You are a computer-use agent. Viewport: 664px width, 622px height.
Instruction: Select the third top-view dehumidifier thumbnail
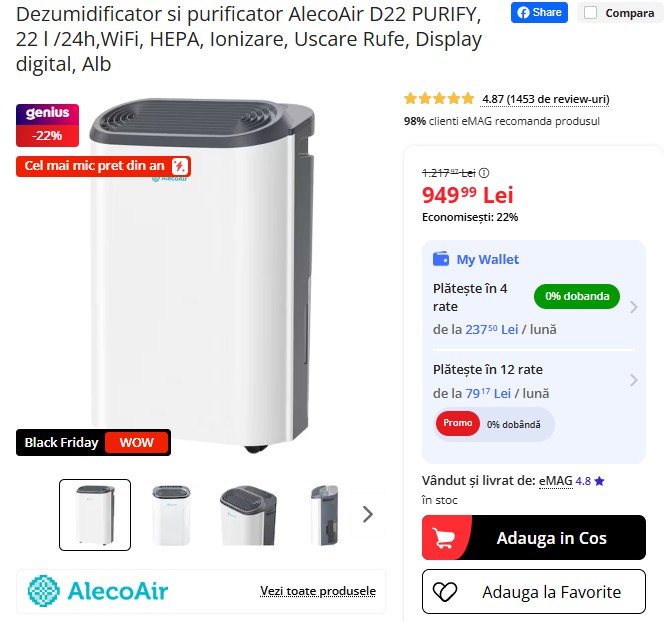(247, 515)
